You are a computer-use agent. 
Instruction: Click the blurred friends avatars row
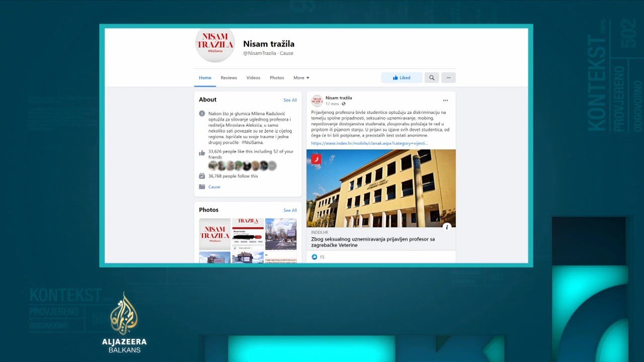(x=243, y=165)
